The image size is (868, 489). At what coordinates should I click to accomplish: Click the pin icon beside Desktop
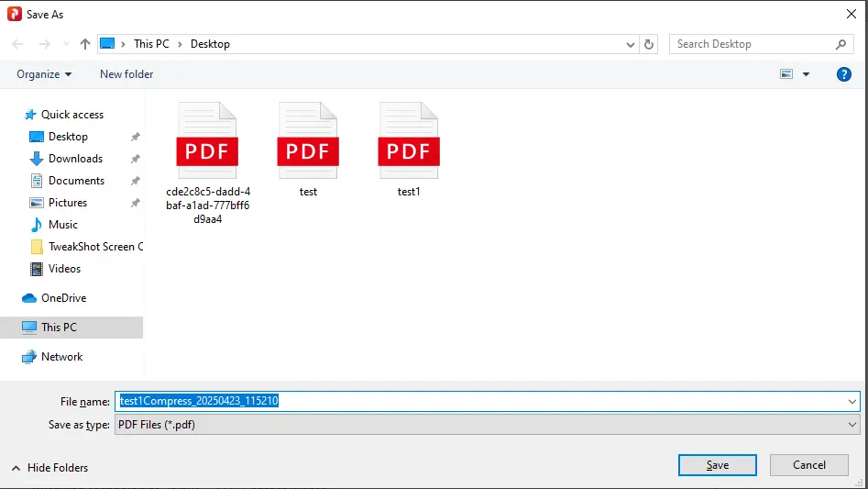point(135,137)
